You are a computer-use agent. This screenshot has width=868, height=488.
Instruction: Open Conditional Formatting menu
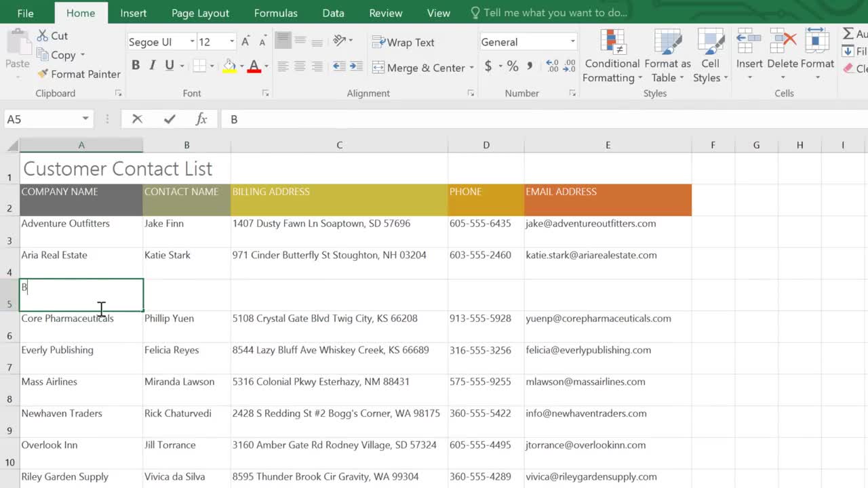pyautogui.click(x=612, y=56)
